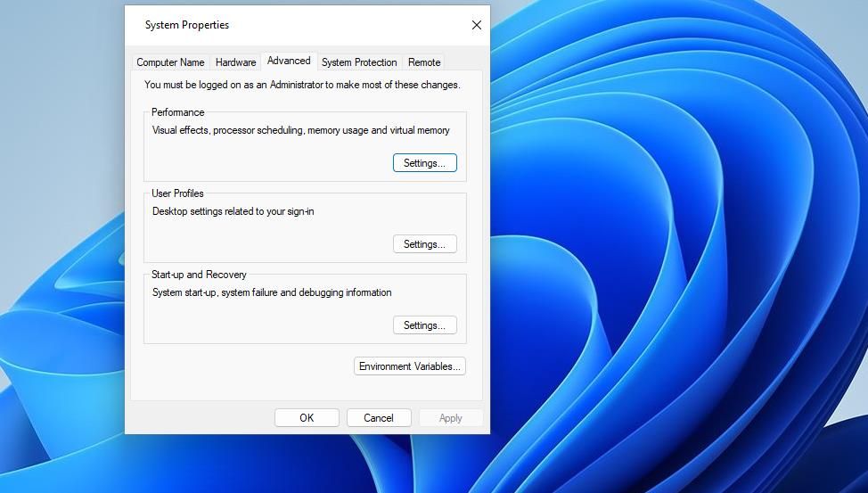
Task: Open User Profiles Settings
Action: click(424, 244)
